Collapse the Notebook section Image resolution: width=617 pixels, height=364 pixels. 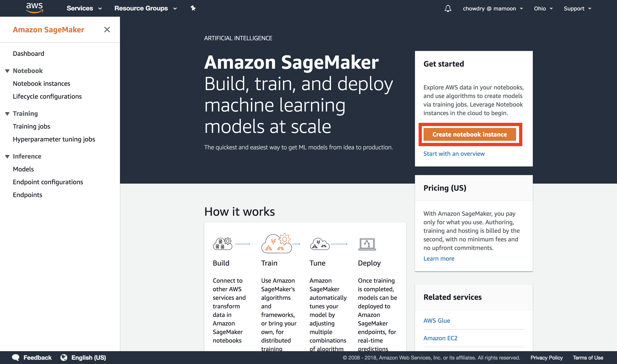tap(7, 71)
